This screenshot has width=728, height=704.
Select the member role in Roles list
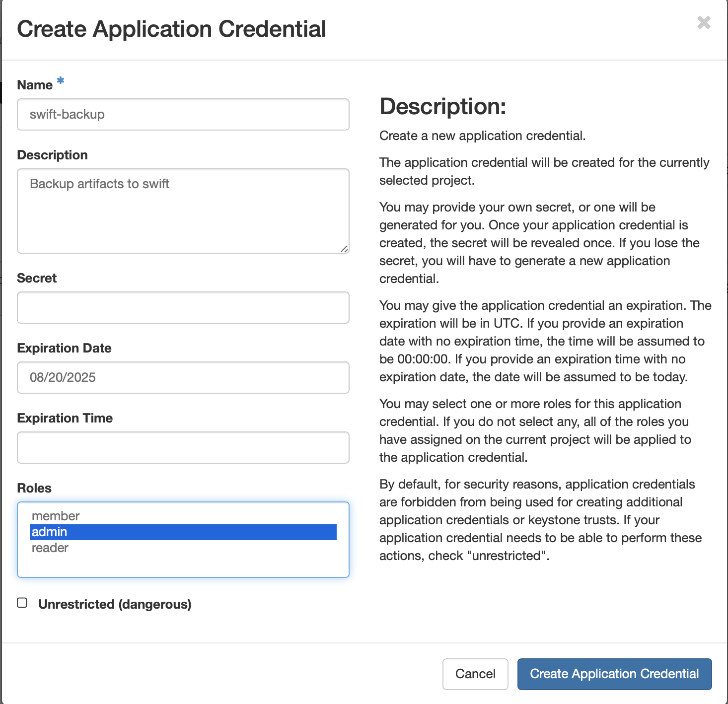(x=56, y=516)
